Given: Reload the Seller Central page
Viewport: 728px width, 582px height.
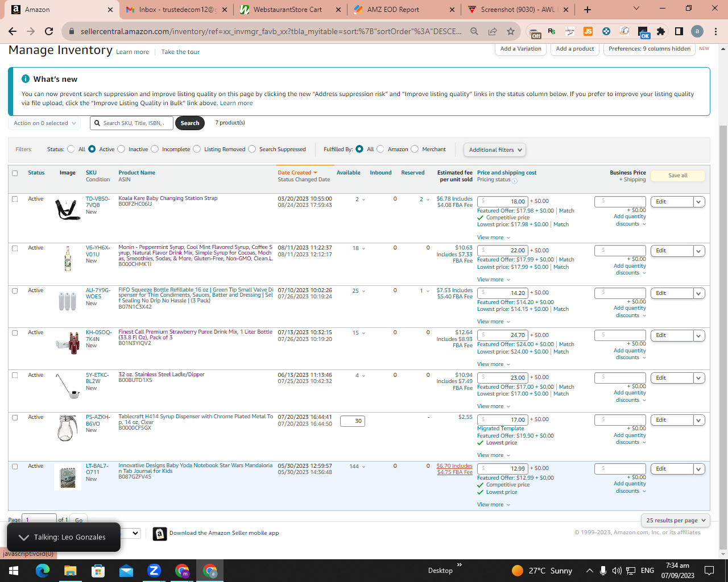Looking at the screenshot, I should click(x=49, y=31).
